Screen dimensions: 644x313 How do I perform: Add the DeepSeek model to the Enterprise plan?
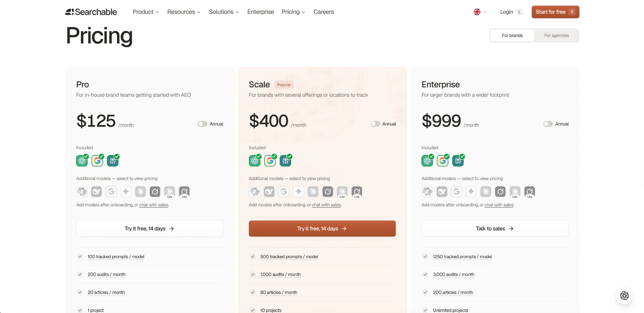click(442, 191)
